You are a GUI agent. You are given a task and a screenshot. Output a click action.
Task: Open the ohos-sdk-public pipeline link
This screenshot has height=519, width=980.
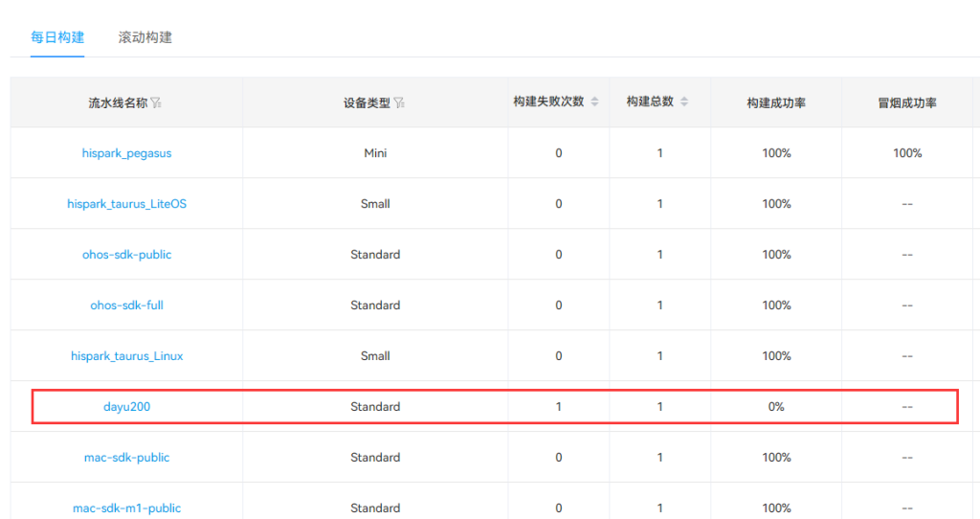[126, 255]
